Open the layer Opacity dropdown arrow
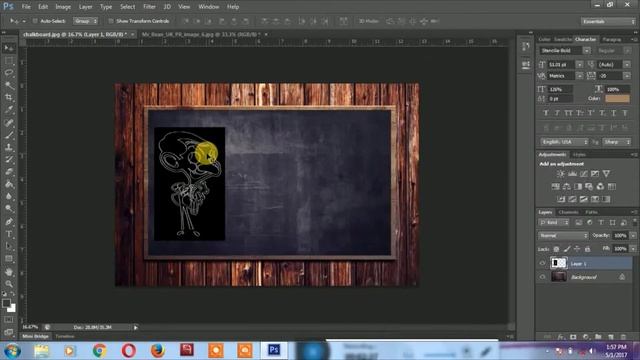640x360 pixels. (633, 236)
